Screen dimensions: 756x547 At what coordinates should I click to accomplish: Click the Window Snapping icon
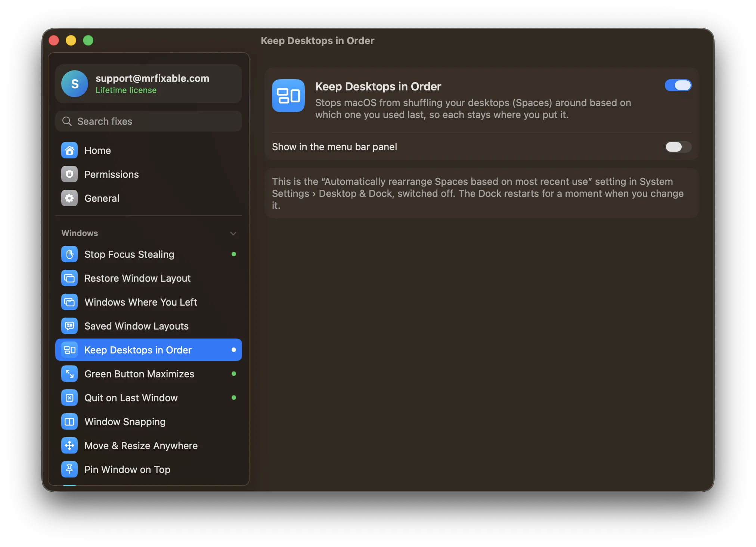click(69, 422)
